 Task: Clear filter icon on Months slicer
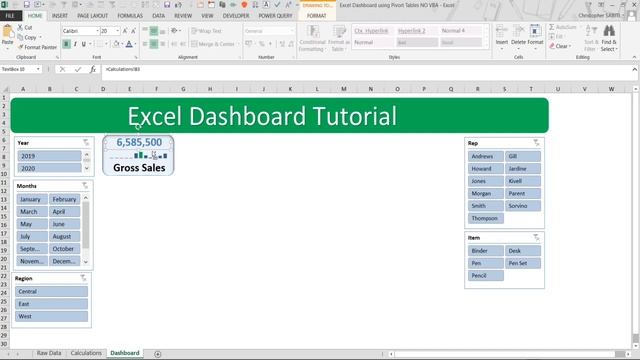click(85, 186)
